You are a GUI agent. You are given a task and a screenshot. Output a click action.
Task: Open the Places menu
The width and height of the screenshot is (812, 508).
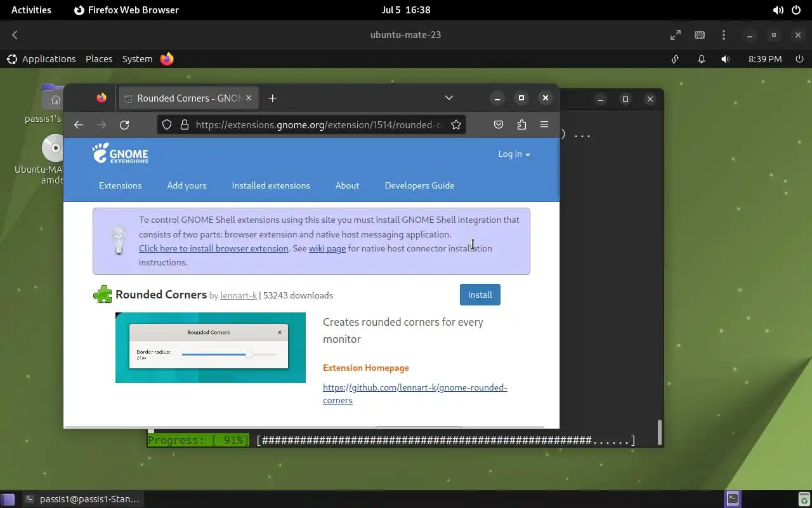coord(99,59)
